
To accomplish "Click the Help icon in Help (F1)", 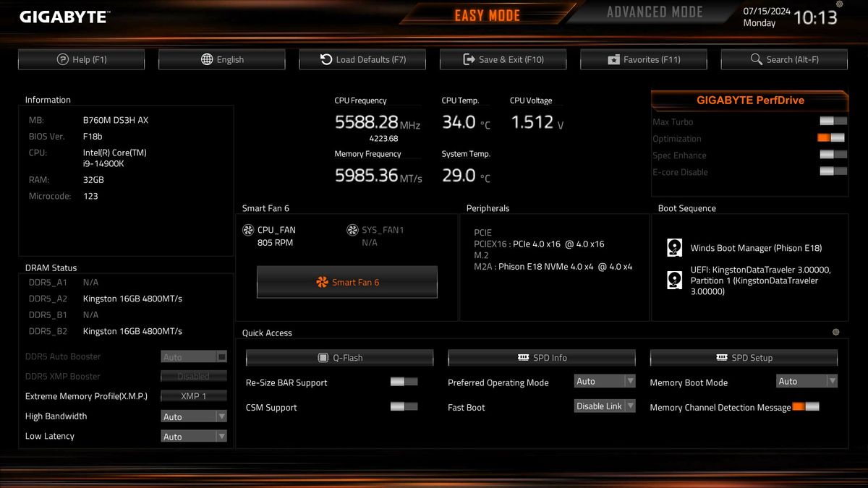I will point(62,59).
